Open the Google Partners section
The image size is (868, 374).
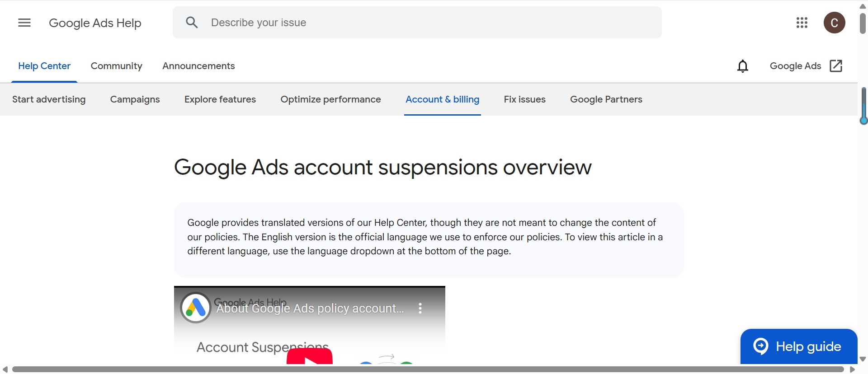pyautogui.click(x=606, y=99)
